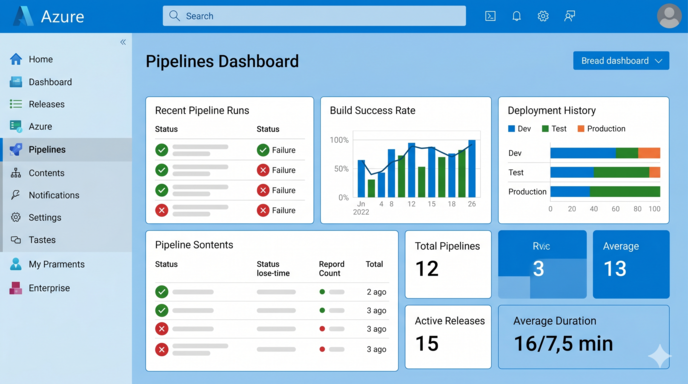The width and height of the screenshot is (688, 384).
Task: Click the red X status in fourth recent run row
Action: [x=161, y=210]
